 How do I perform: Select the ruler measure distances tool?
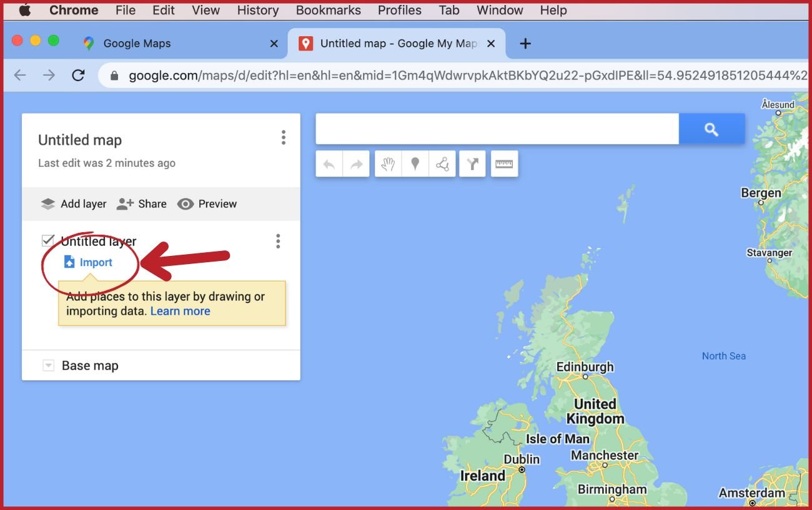coord(504,164)
